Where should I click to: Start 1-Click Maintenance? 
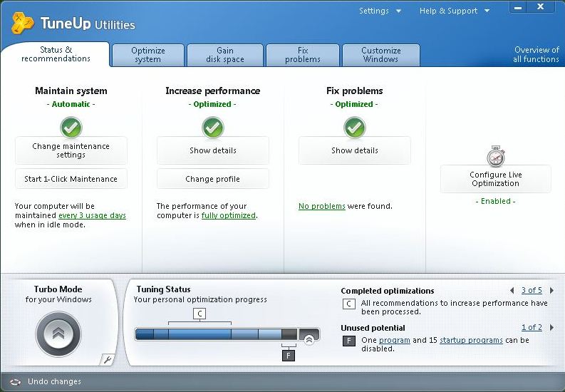point(71,179)
